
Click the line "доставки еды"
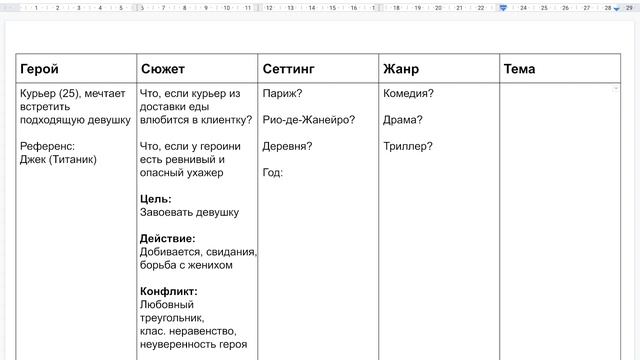coord(175,107)
